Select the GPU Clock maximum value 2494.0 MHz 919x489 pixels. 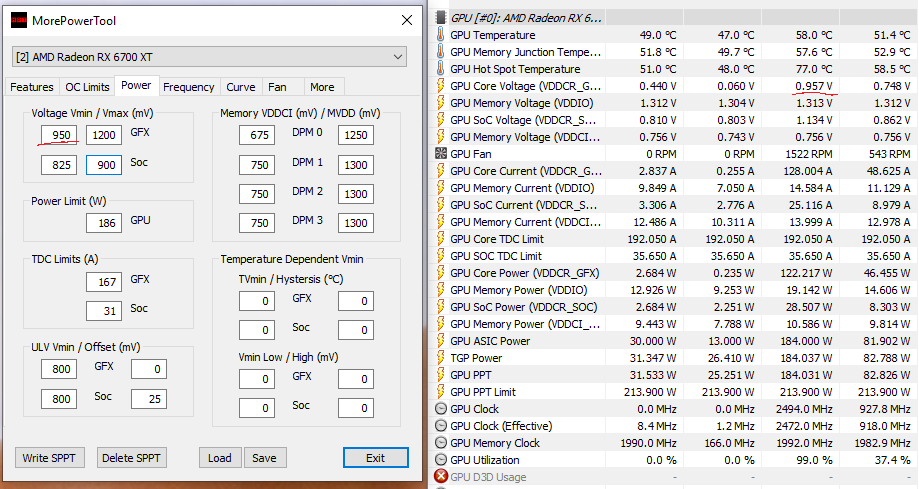coord(804,409)
